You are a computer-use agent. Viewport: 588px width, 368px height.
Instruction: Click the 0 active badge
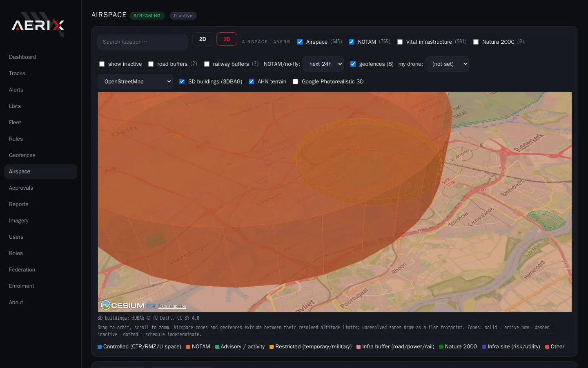(x=183, y=16)
